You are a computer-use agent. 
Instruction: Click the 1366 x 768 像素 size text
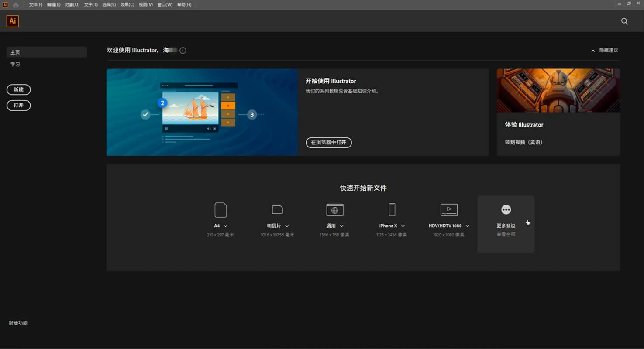[334, 235]
